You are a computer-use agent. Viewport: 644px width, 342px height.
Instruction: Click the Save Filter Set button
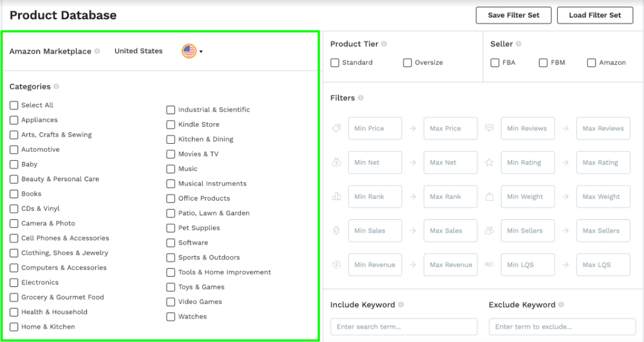pos(513,15)
